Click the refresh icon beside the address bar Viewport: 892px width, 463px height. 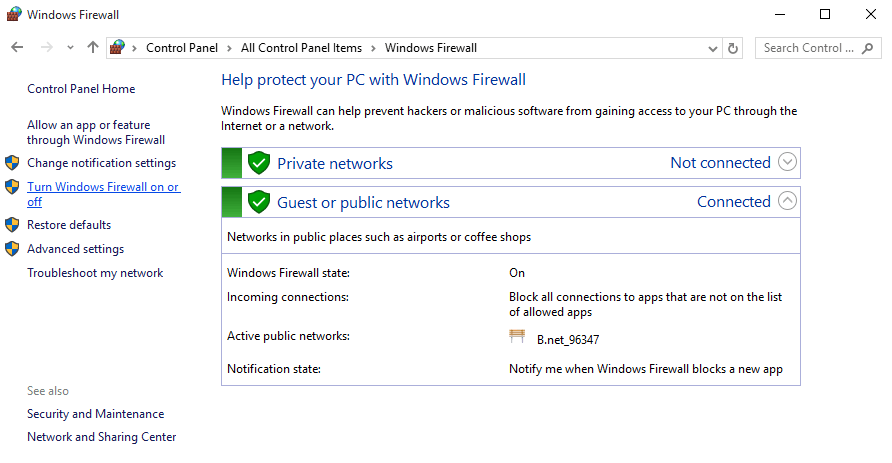click(733, 48)
